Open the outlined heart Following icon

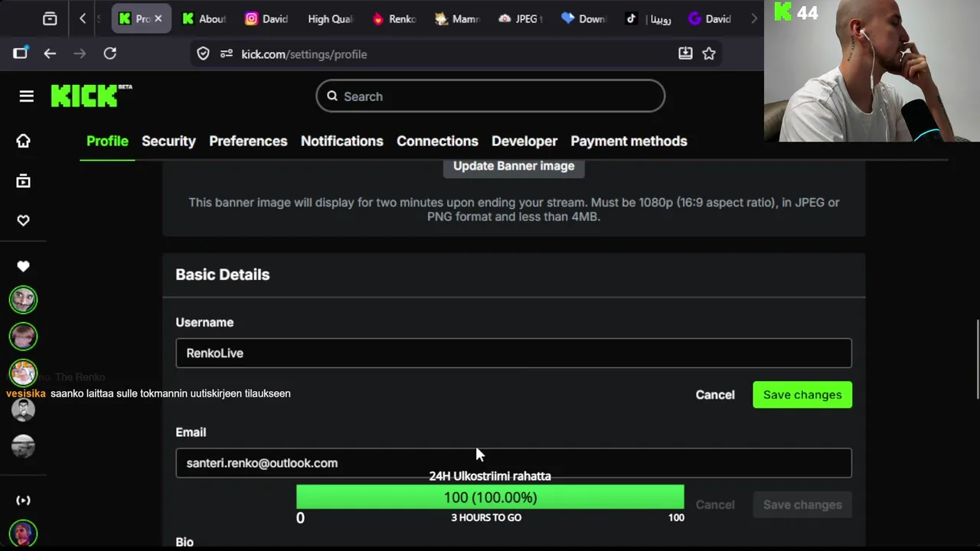[23, 220]
